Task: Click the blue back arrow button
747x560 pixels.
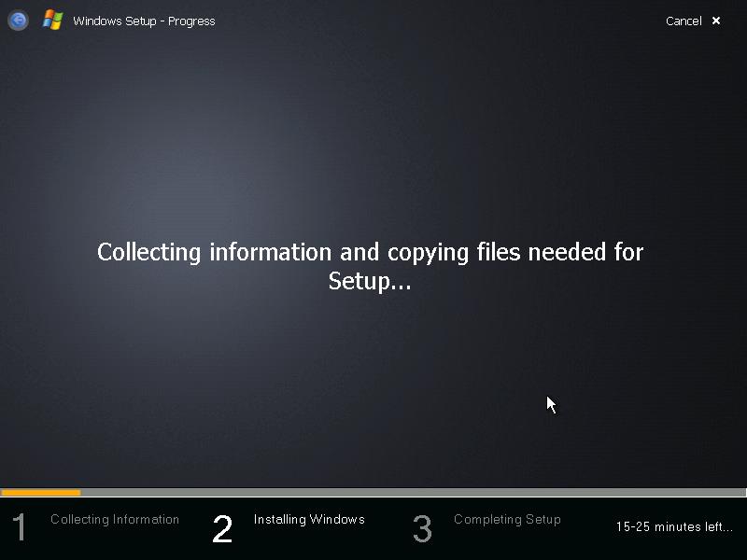Action: pos(18,20)
